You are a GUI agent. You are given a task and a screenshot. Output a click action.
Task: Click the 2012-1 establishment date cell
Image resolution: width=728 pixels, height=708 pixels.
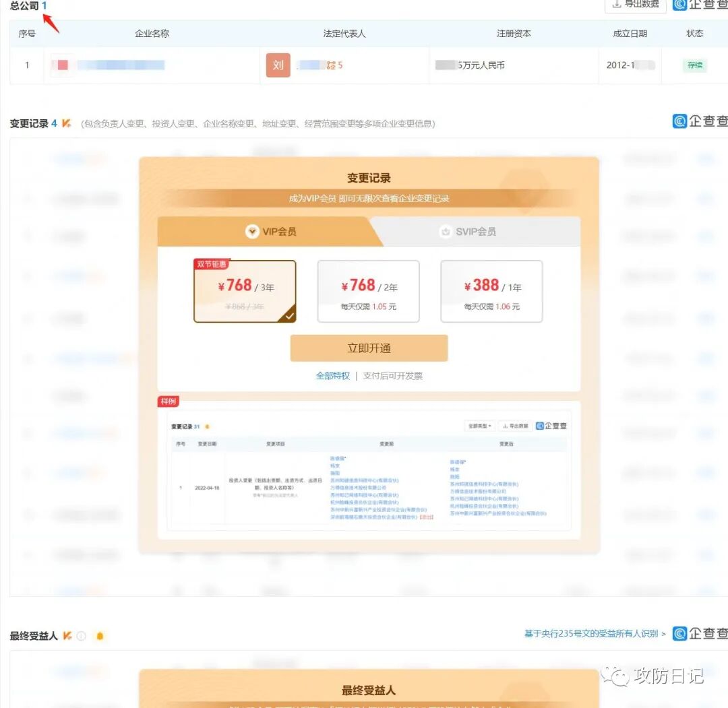point(630,65)
